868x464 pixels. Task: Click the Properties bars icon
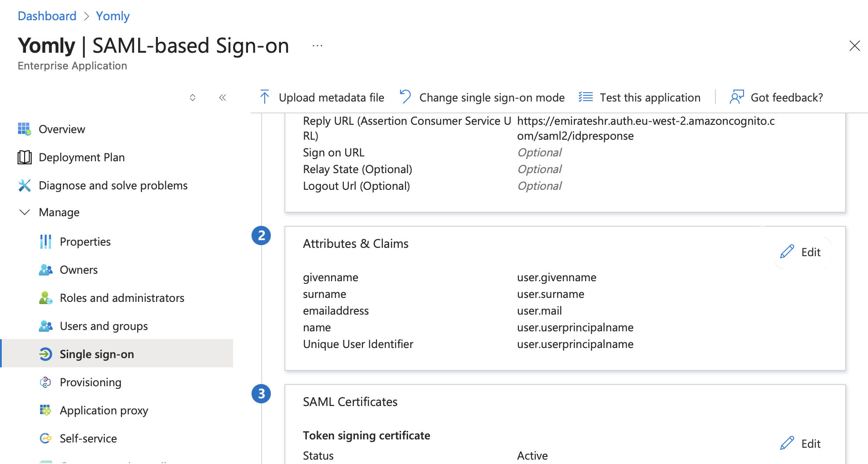tap(46, 242)
